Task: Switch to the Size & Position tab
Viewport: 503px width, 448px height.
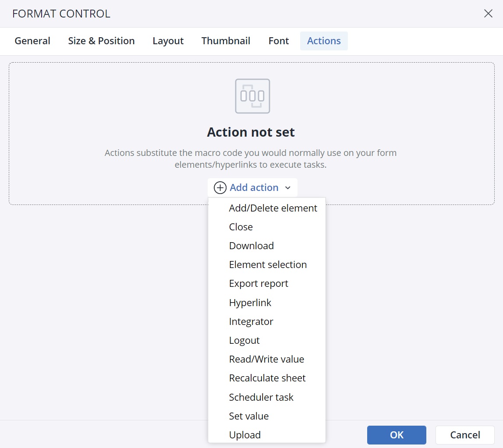Action: (101, 41)
